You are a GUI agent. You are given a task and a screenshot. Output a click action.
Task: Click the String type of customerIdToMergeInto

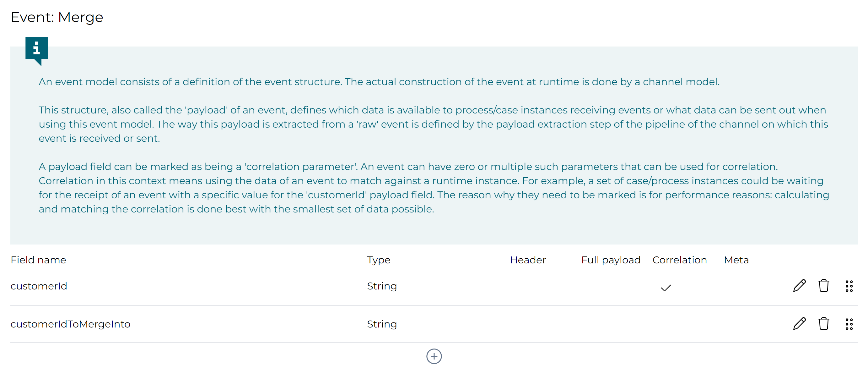pyautogui.click(x=382, y=324)
